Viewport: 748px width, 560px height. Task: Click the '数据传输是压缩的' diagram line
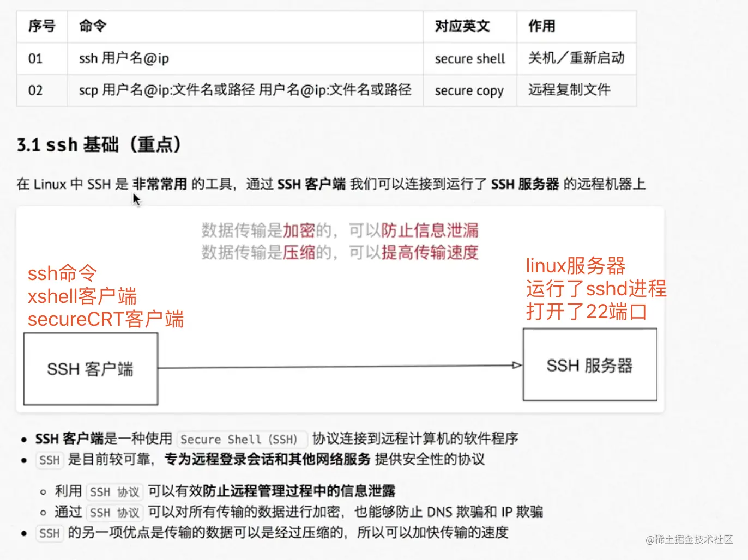pos(340,252)
